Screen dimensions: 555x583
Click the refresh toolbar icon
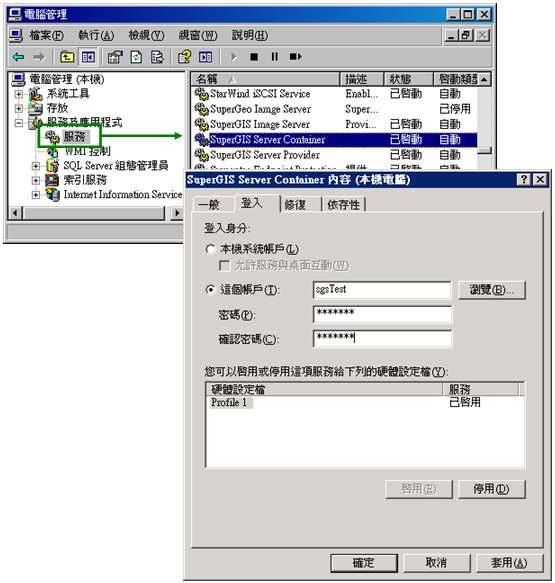tap(136, 57)
